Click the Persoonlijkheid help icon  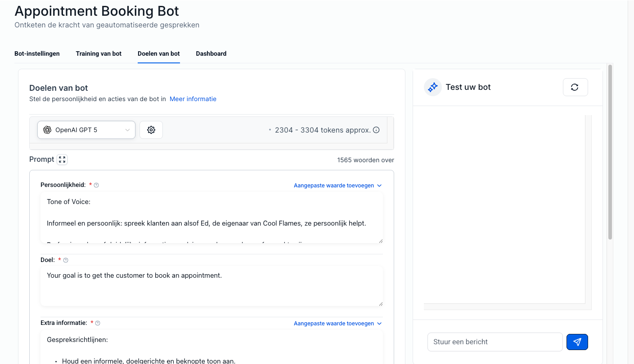96,185
